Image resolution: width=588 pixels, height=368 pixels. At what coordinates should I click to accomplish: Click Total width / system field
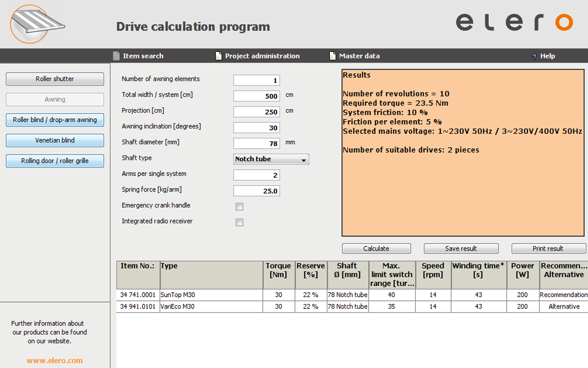pyautogui.click(x=257, y=96)
